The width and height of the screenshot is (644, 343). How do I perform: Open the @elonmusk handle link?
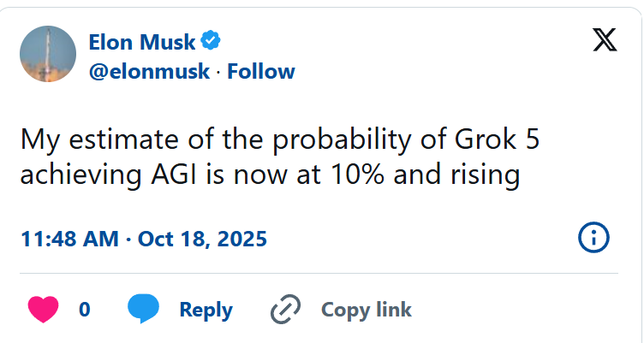click(x=149, y=71)
